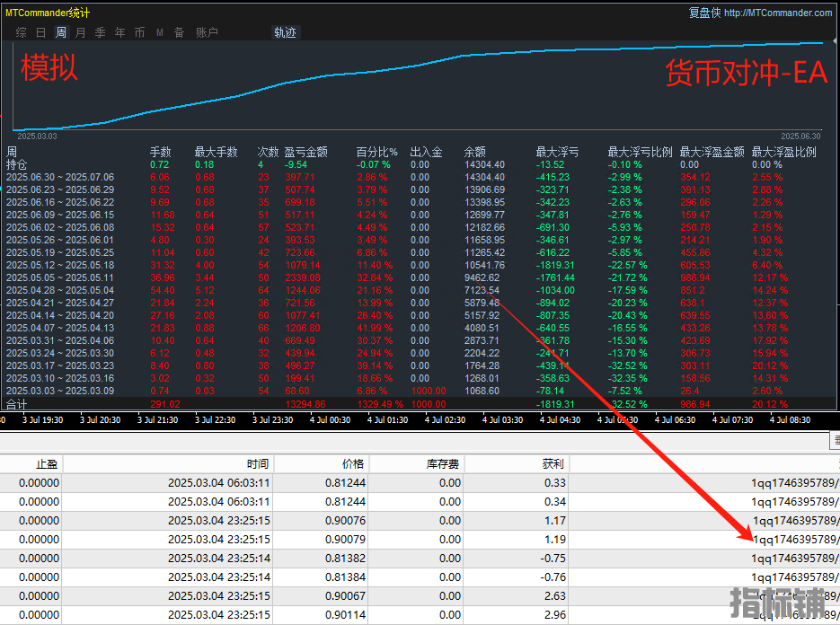Select week row 2025.06.23 ~ 2025.06.29
Viewport: 840px width, 625px height.
click(x=418, y=189)
